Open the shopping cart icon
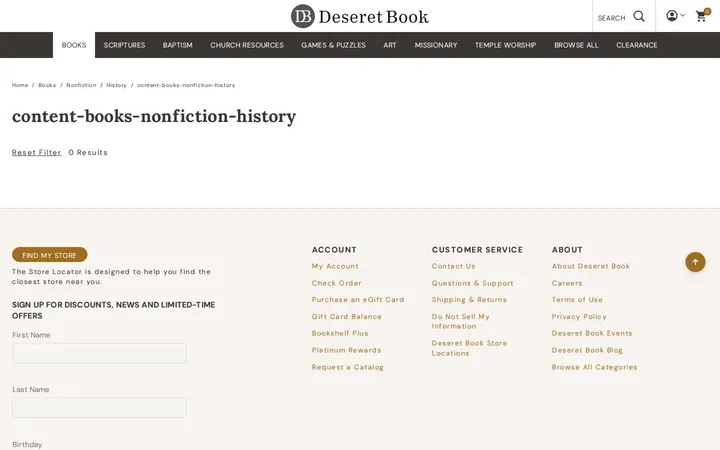 (702, 16)
